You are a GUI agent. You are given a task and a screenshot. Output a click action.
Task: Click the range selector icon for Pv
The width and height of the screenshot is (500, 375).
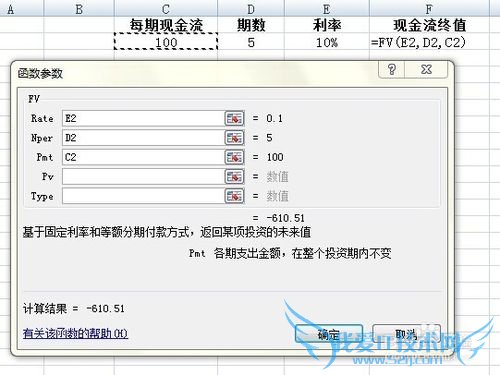point(235,177)
